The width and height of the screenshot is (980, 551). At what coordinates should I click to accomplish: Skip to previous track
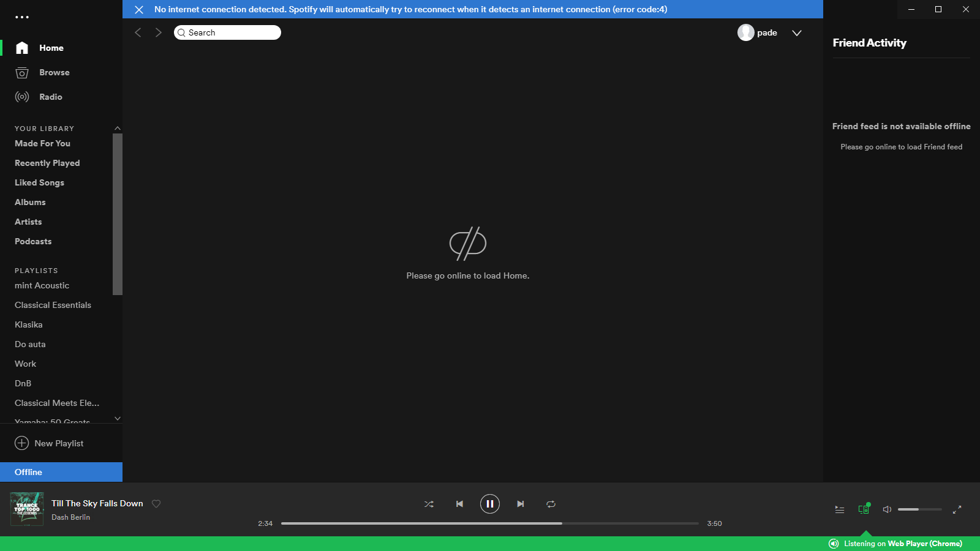coord(459,504)
